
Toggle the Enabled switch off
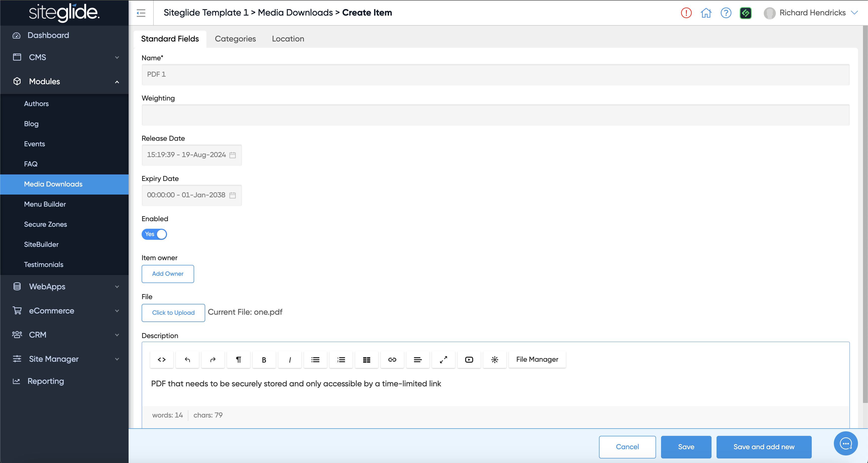pos(154,234)
